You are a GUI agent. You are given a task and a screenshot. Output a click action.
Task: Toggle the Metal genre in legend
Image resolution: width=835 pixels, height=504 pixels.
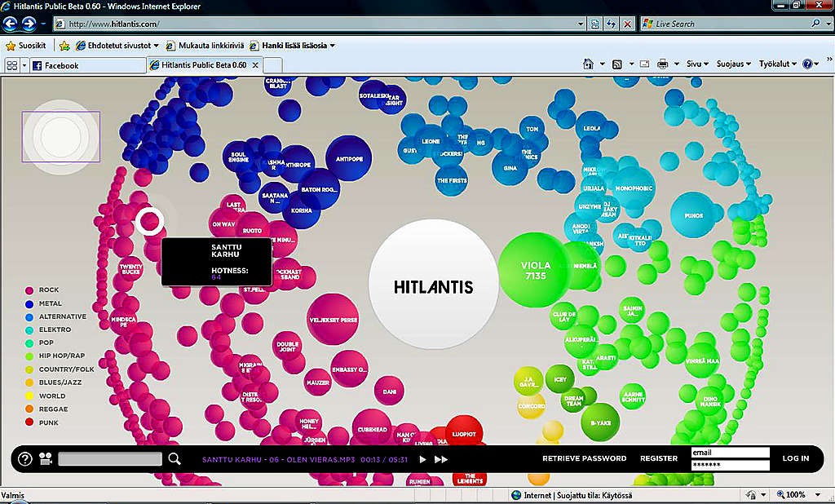[x=44, y=303]
